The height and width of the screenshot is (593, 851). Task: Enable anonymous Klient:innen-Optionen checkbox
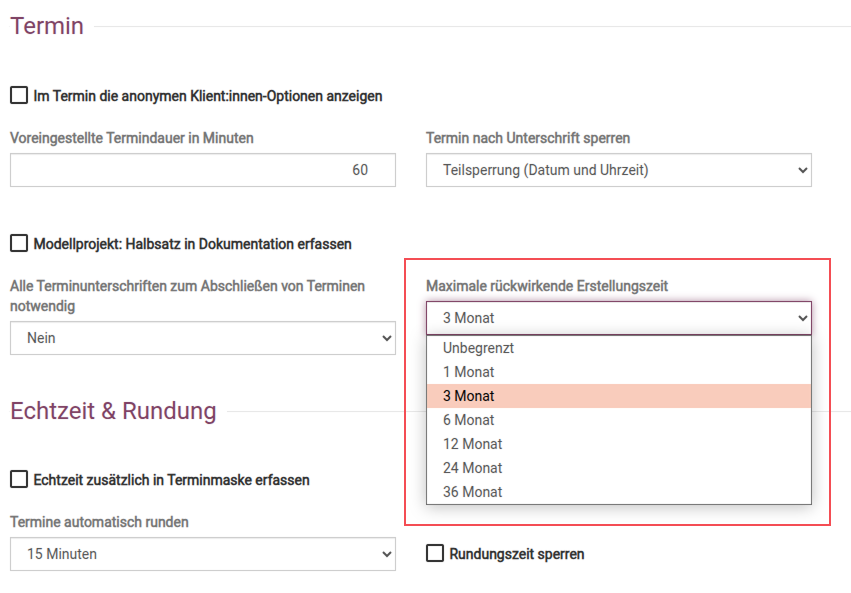point(19,96)
